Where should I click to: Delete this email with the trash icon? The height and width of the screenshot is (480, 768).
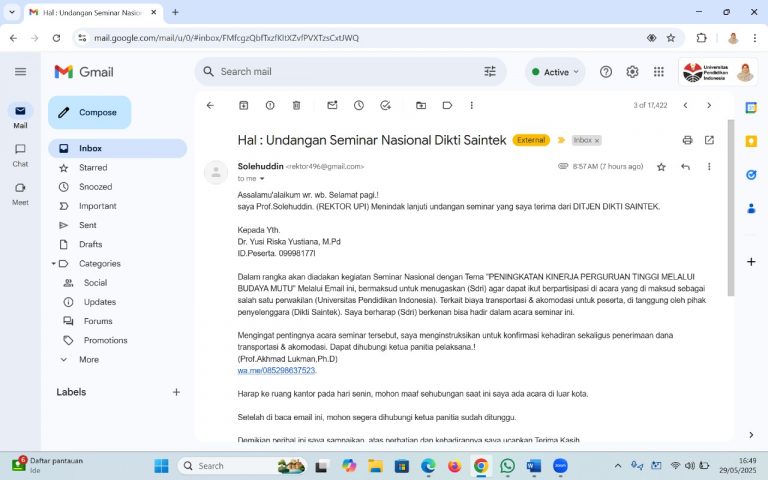click(296, 105)
